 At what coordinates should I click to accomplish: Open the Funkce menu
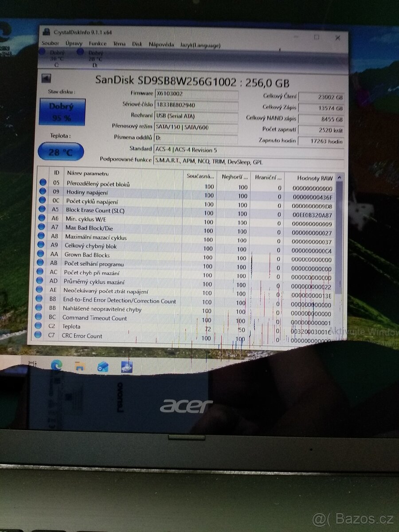point(98,43)
